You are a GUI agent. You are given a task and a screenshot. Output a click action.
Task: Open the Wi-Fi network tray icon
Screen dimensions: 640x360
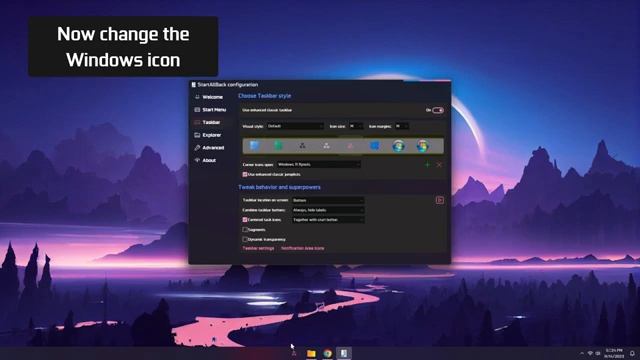coord(590,353)
